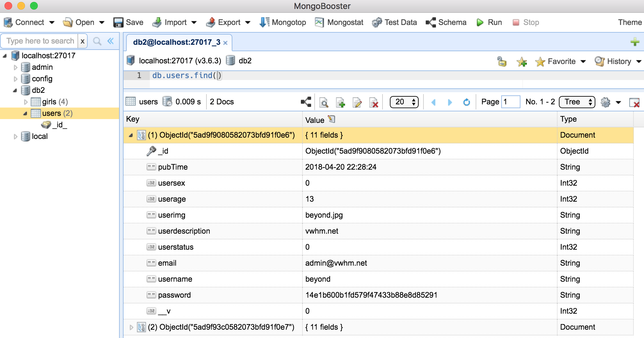This screenshot has width=644, height=338.
Task: Add a new tab with the green plus
Action: (635, 42)
